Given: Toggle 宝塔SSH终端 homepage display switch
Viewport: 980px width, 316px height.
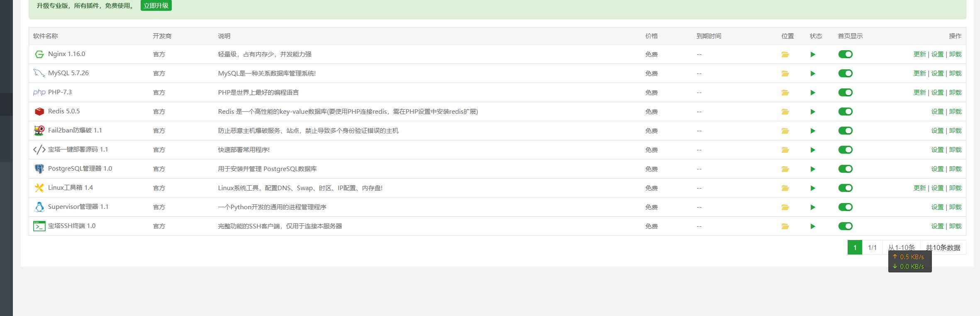Looking at the screenshot, I should 845,226.
